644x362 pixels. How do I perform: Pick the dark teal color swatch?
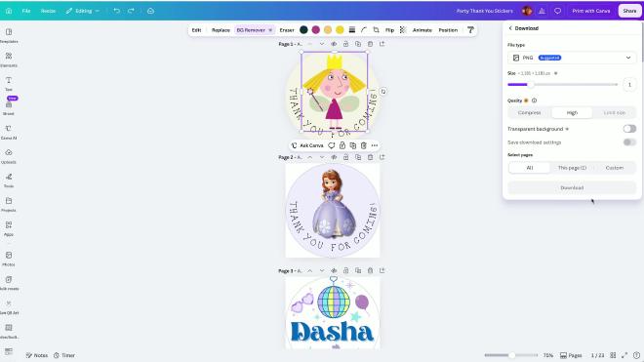[x=303, y=29]
